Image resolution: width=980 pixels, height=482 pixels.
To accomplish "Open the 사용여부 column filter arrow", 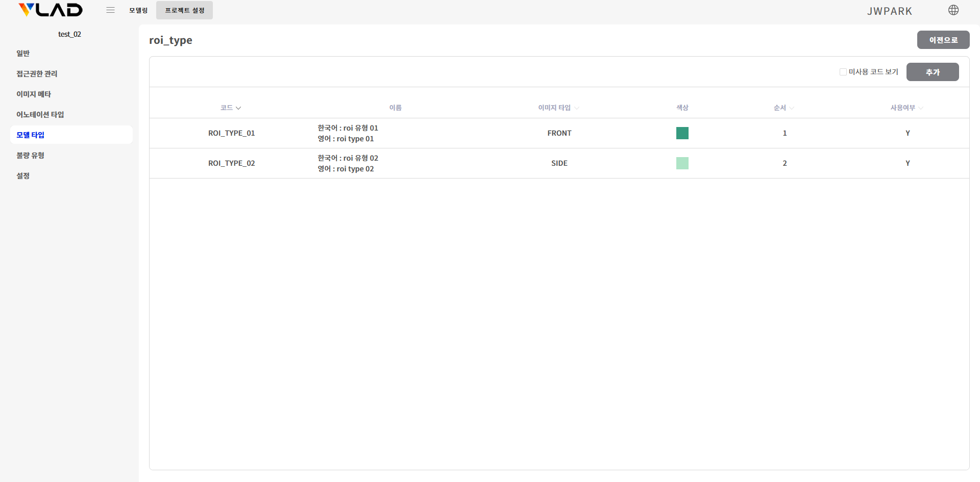I will coord(921,108).
